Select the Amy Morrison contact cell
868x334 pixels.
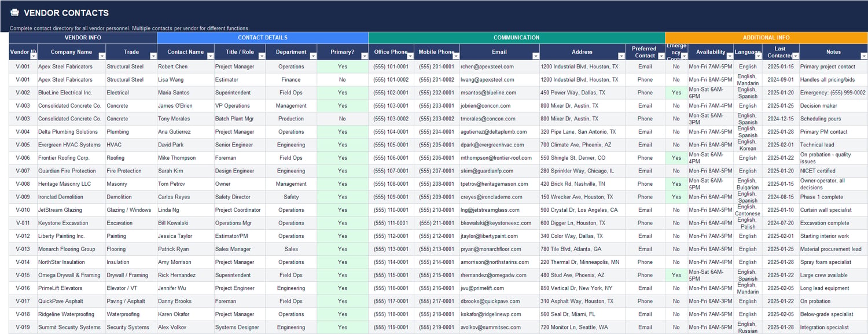(x=186, y=262)
